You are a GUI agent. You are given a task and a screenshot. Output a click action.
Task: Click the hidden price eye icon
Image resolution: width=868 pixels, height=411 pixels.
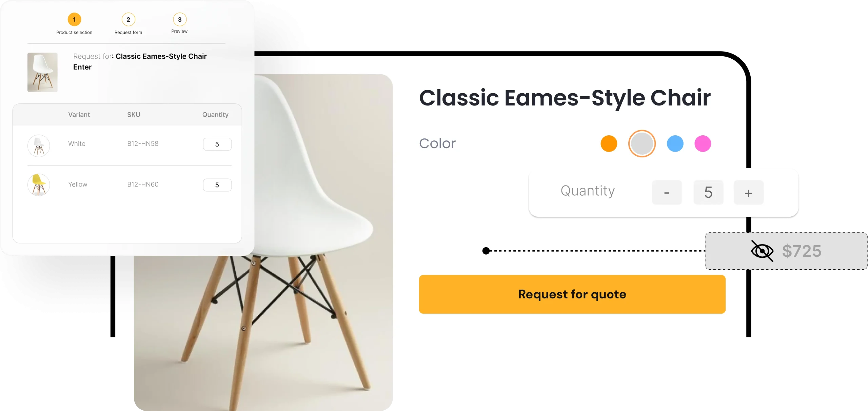(762, 251)
